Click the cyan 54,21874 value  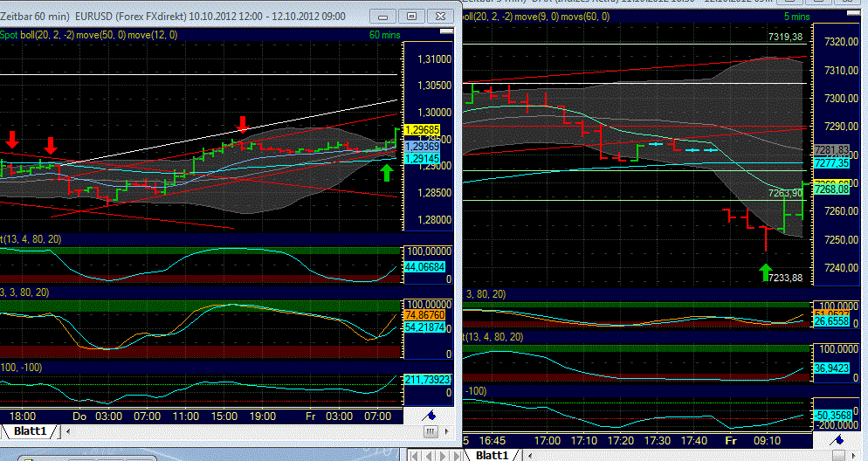tap(425, 327)
